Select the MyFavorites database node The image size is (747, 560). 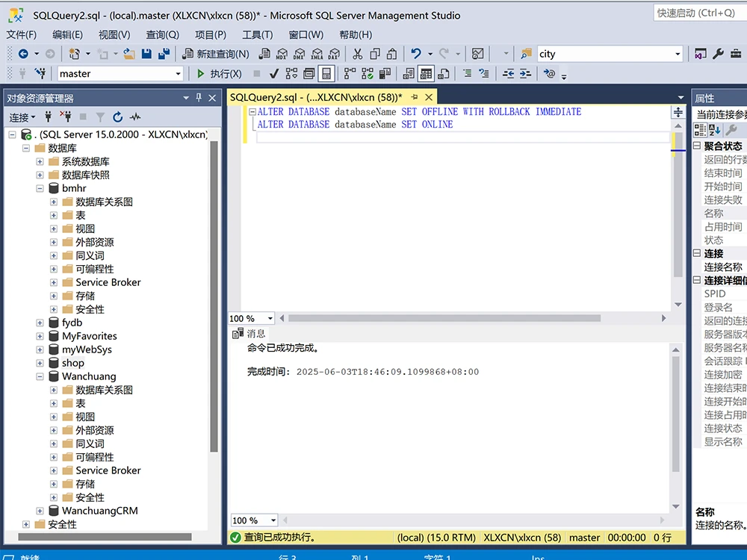pyautogui.click(x=90, y=336)
